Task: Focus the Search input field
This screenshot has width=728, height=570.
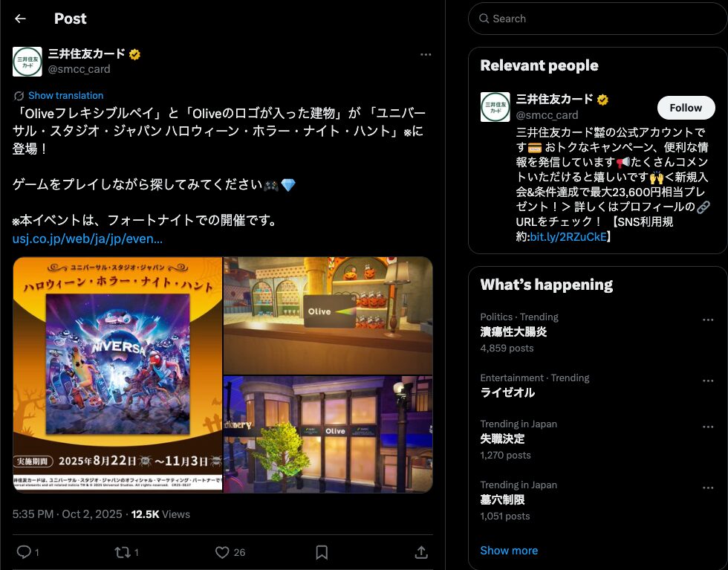Action: [x=598, y=19]
